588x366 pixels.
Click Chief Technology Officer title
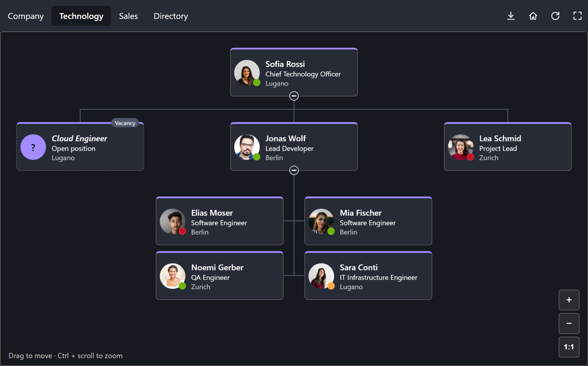303,74
